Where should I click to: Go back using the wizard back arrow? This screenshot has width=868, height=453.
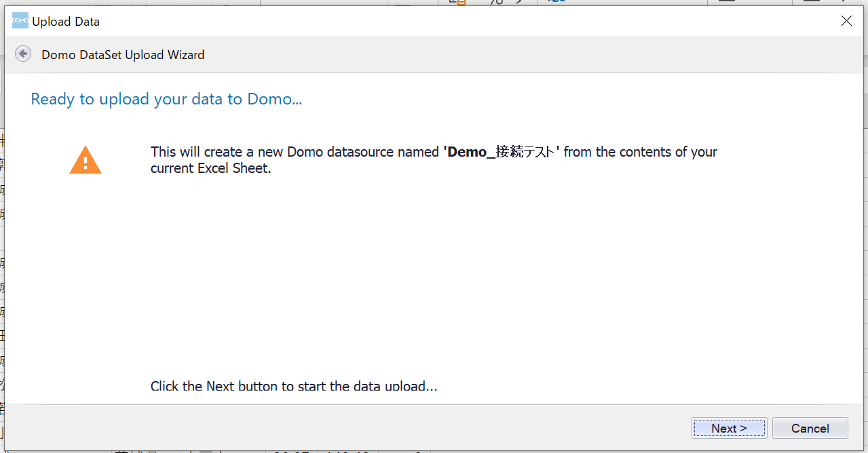(23, 54)
